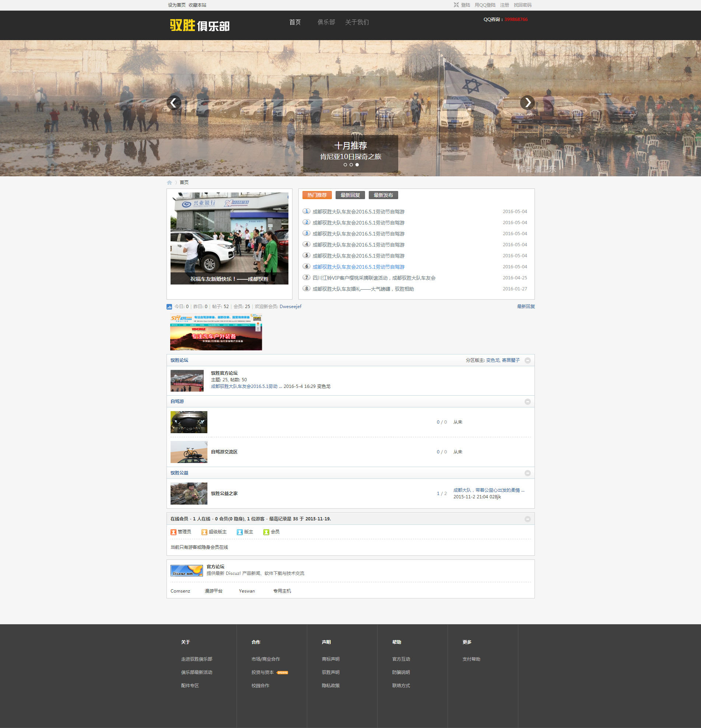Switch to the 最新回复 tab
The image size is (701, 728).
click(x=350, y=195)
